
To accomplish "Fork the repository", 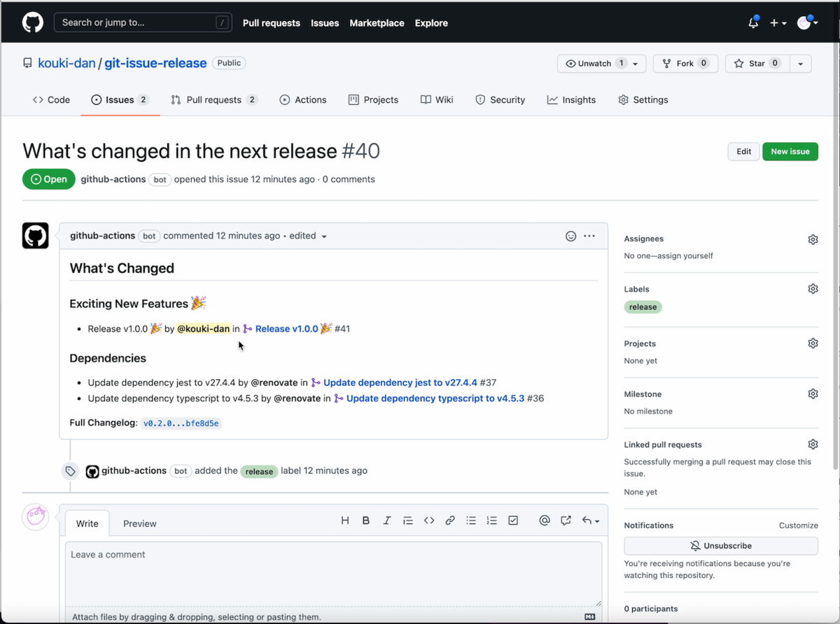I will [x=685, y=64].
